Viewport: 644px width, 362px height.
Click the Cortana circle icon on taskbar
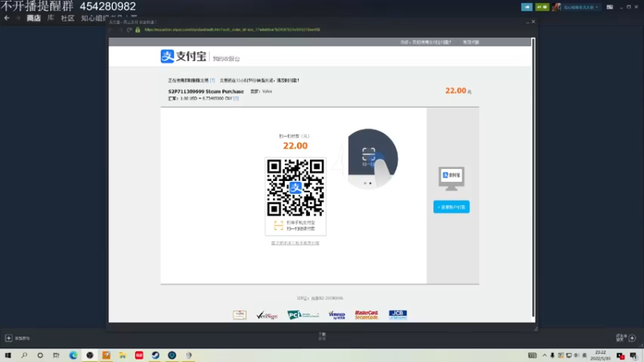point(39,355)
